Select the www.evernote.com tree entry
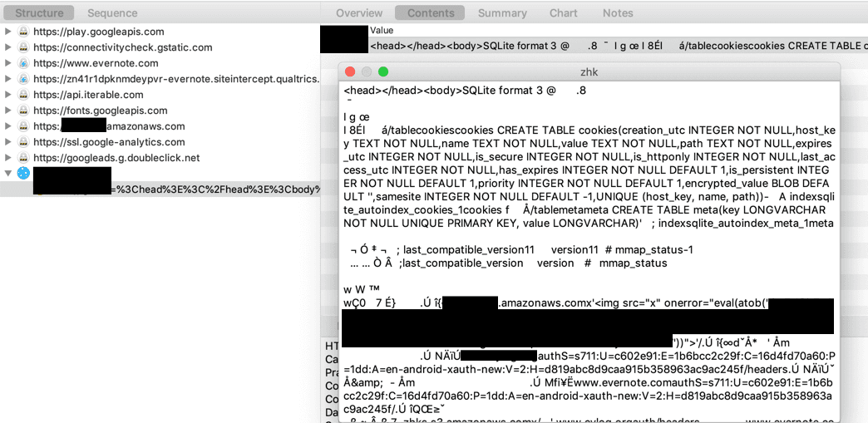Viewport: 868px width, 423px height. pos(96,63)
